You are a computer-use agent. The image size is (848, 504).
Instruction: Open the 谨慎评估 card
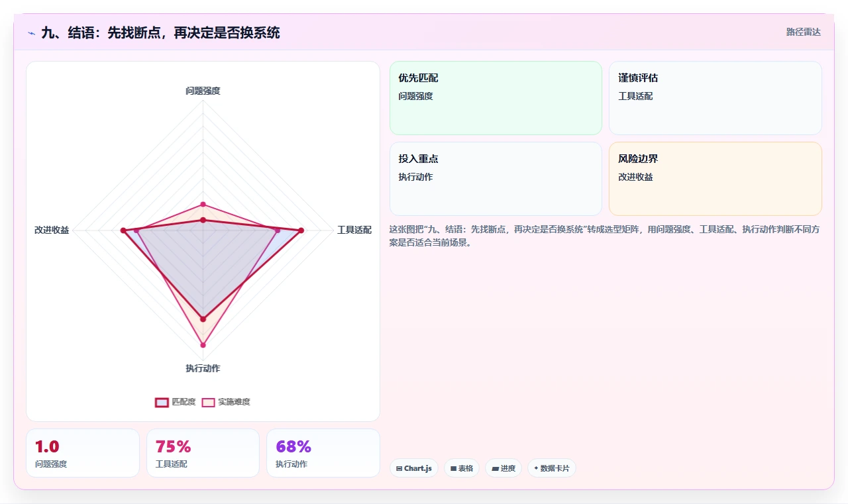tap(715, 98)
